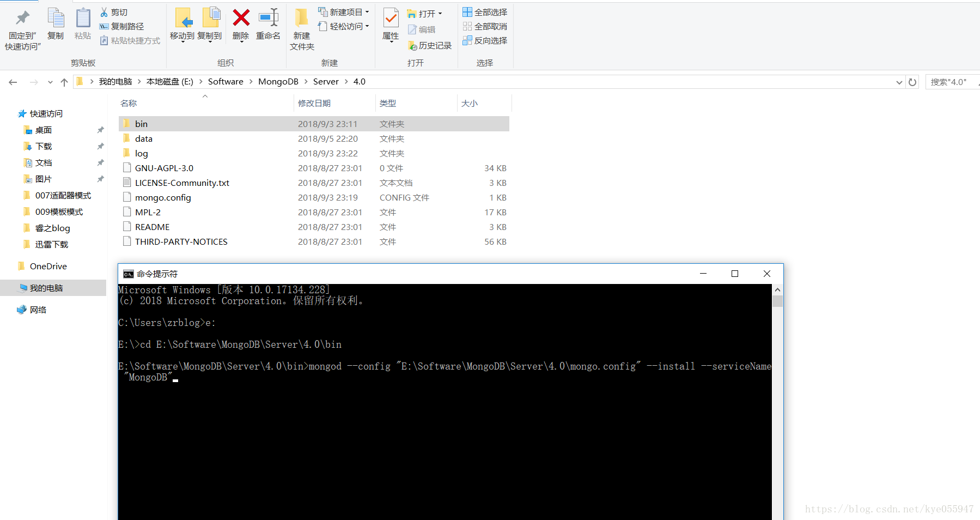Invert the current selection
Screen dimensions: 980x520
[485, 40]
